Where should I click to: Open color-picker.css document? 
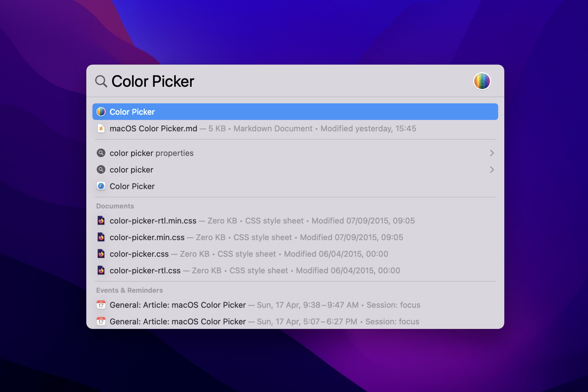click(295, 254)
